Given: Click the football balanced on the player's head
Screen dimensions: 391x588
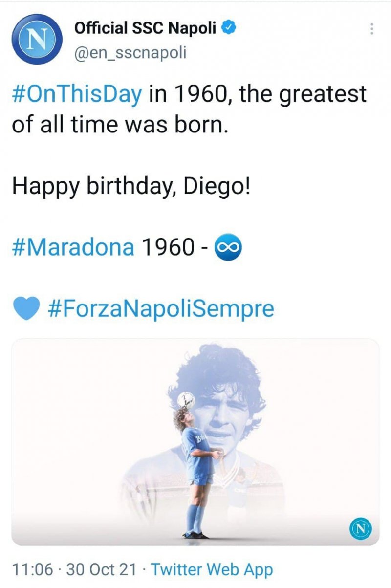Looking at the screenshot, I should pos(186,400).
